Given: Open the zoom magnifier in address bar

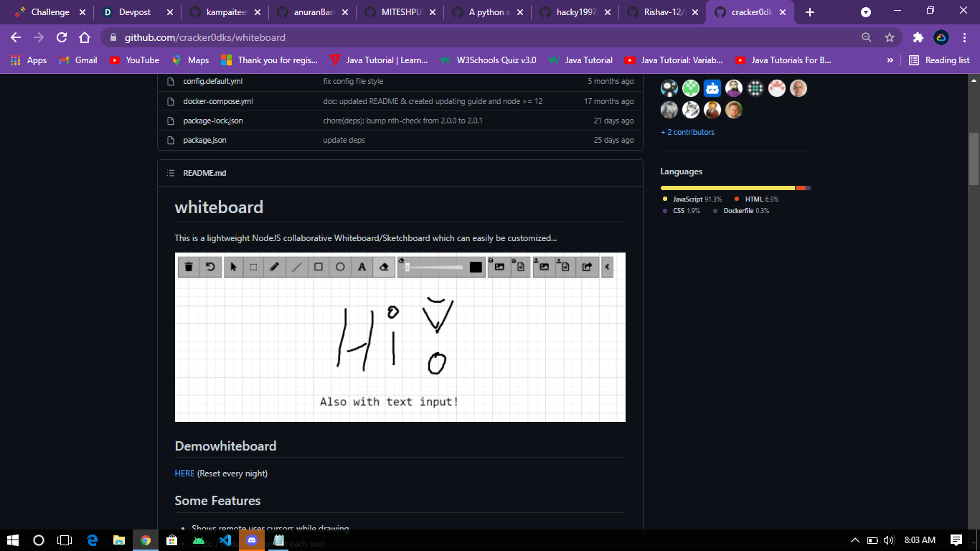Looking at the screenshot, I should coord(867,37).
